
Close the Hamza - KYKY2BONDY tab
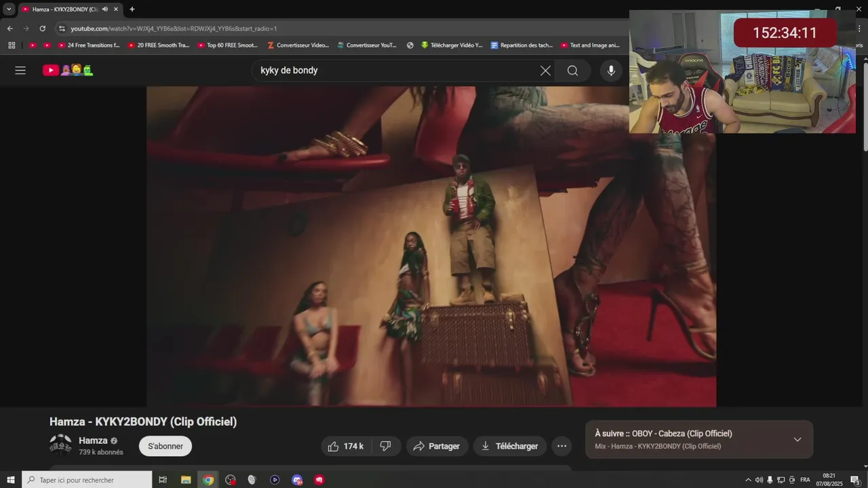point(116,9)
